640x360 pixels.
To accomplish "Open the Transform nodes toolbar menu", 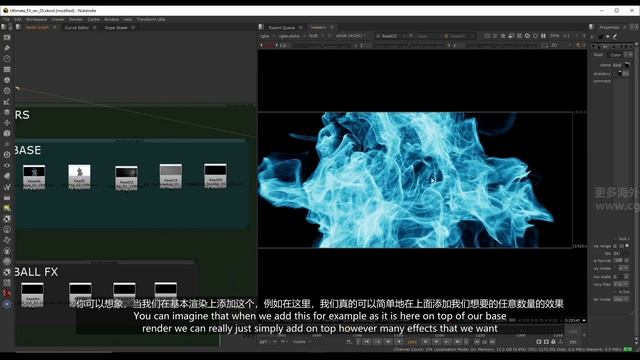I will tap(7, 123).
